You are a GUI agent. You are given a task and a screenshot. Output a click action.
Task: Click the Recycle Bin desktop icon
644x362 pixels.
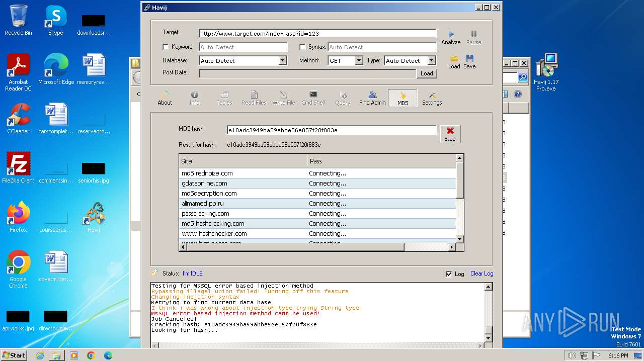18,20
